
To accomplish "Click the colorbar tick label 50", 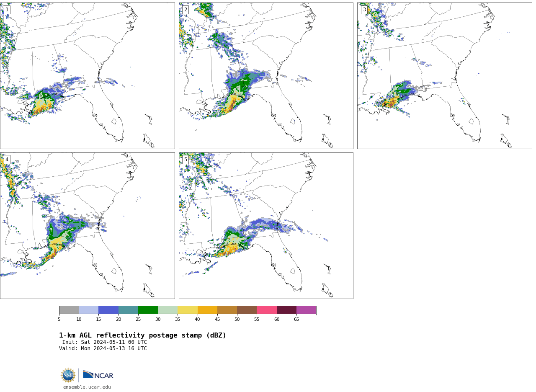I will pyautogui.click(x=237, y=320).
